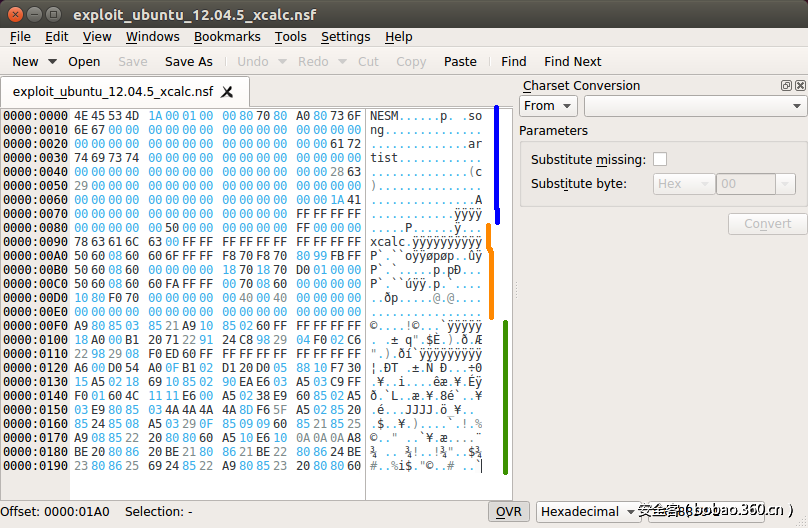The height and width of the screenshot is (528, 808).
Task: Enable the Substitute missing checkbox
Action: click(x=660, y=160)
